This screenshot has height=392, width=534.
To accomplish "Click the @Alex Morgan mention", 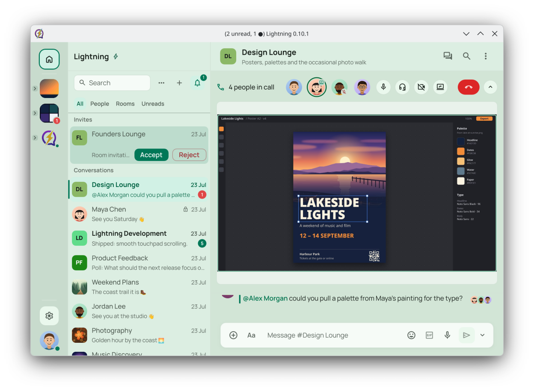I will pyautogui.click(x=265, y=298).
